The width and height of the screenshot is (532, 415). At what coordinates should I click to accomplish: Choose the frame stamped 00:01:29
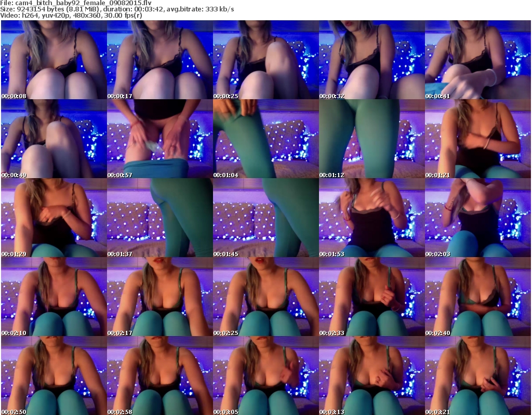[x=54, y=218]
